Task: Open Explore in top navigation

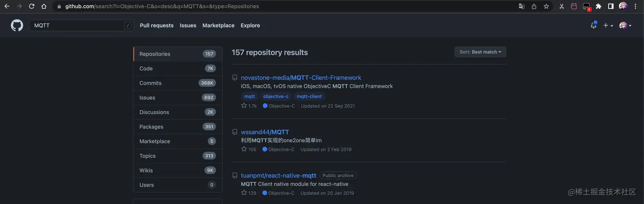Action: coord(250,25)
